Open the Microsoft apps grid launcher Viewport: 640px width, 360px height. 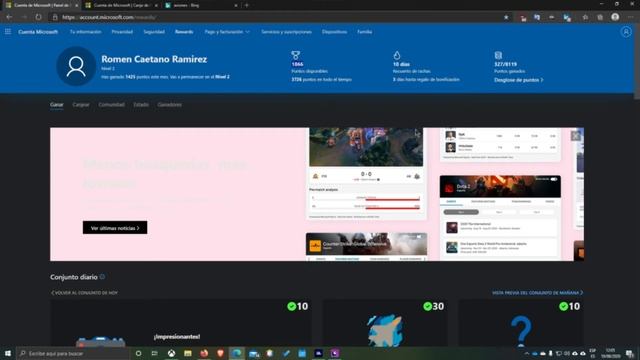[x=8, y=31]
